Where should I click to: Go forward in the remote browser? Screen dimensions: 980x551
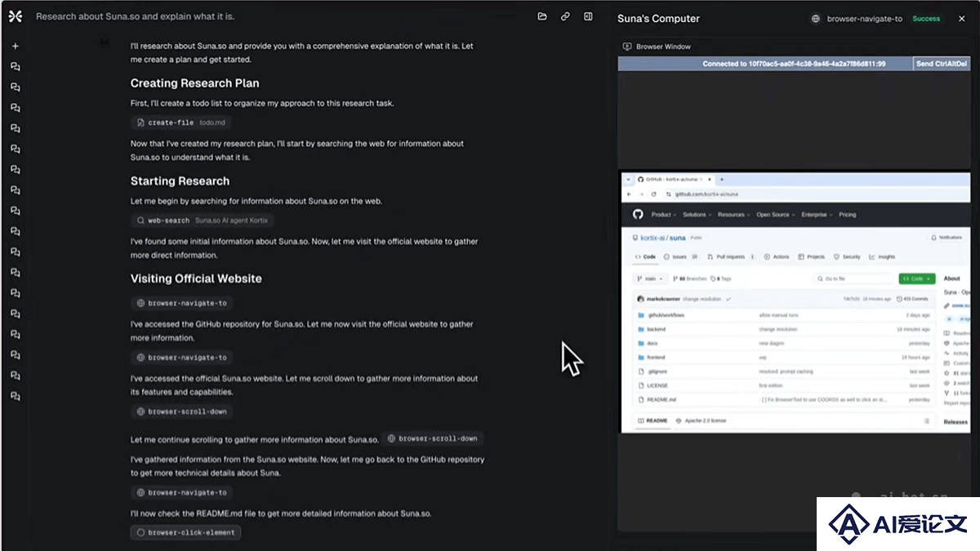pos(642,194)
